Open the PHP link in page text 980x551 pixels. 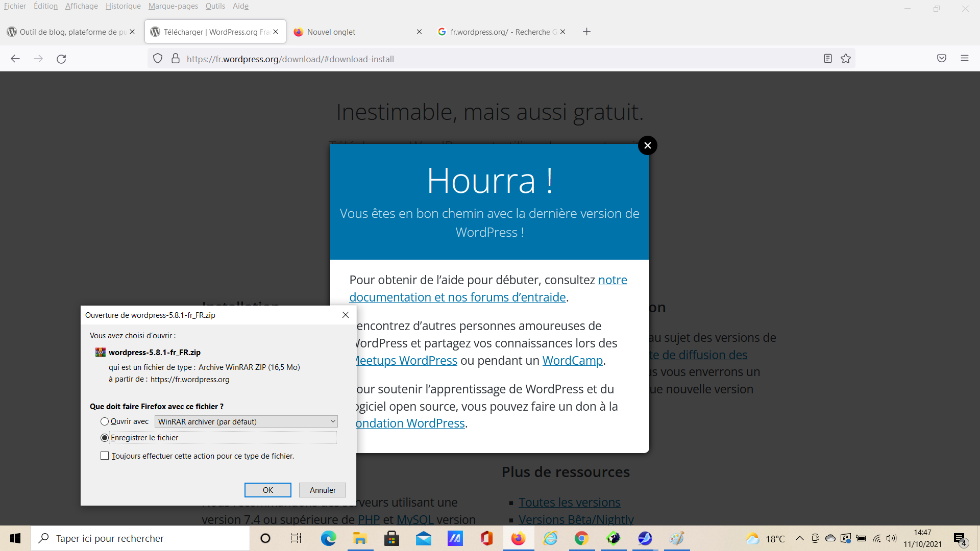click(369, 519)
